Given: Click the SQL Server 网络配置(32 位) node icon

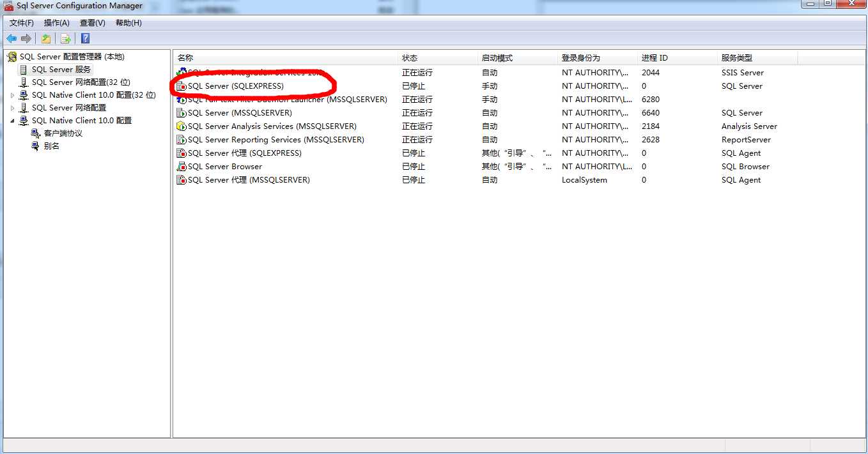Looking at the screenshot, I should click(24, 82).
